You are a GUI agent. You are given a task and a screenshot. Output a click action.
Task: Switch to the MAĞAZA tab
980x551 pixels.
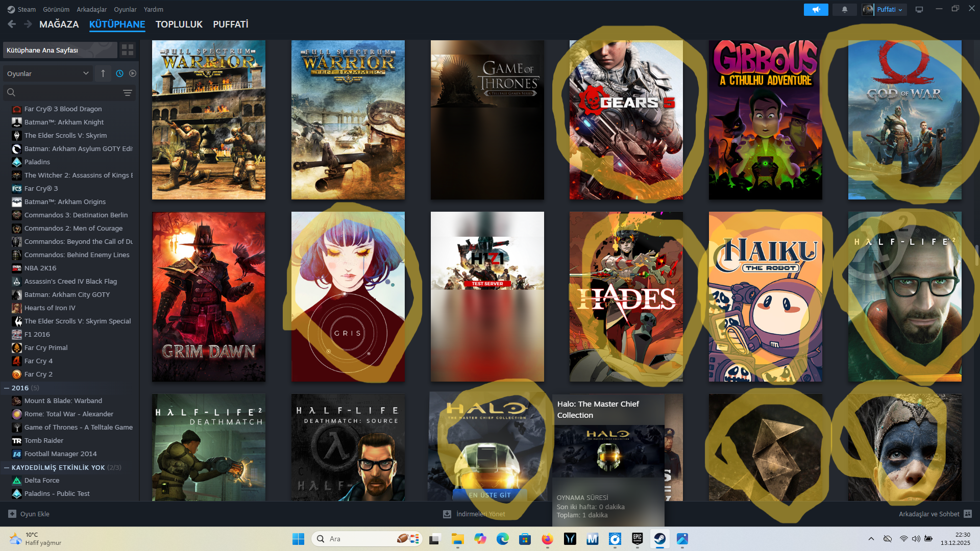[x=59, y=24]
